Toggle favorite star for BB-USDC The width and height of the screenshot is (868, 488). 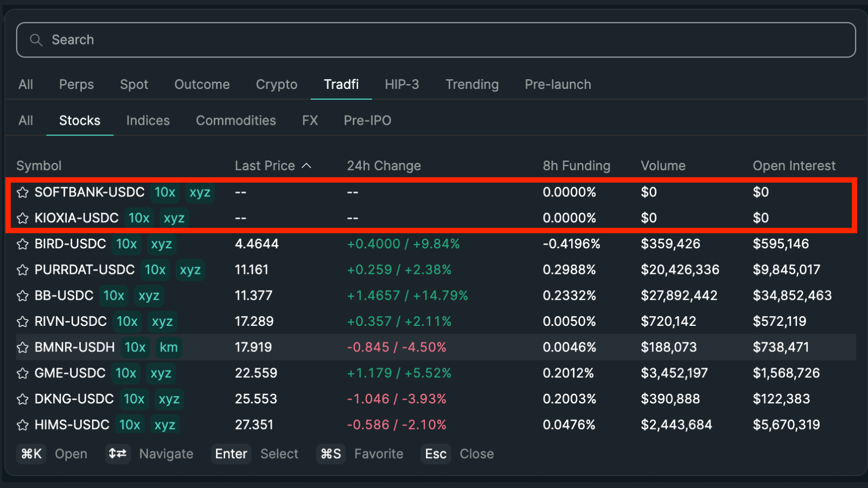point(23,296)
